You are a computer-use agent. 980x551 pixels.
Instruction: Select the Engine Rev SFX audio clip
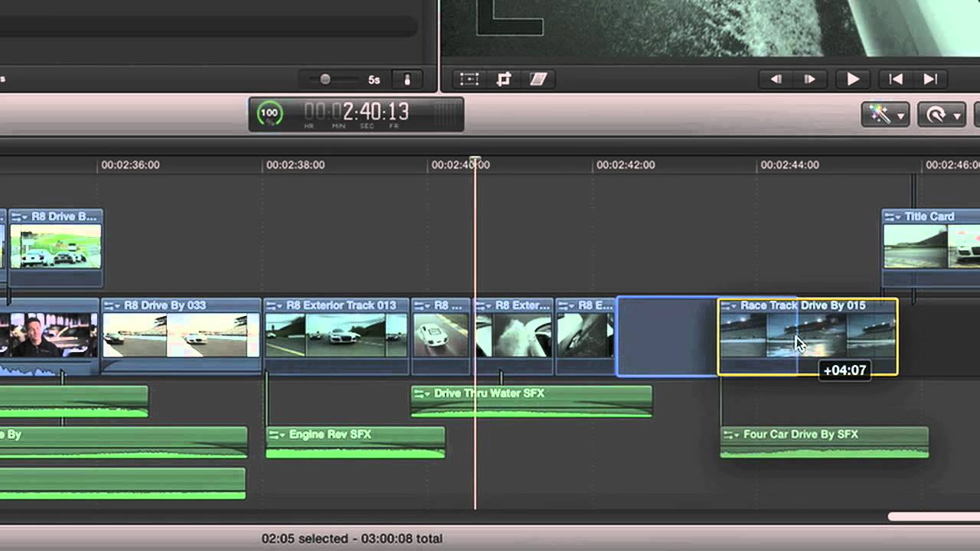[355, 442]
